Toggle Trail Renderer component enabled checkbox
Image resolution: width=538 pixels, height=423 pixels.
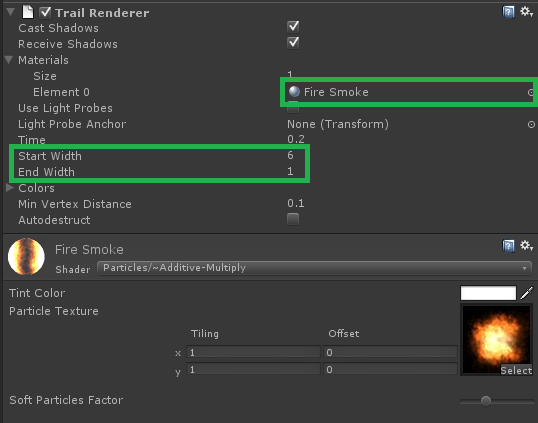pyautogui.click(x=45, y=13)
